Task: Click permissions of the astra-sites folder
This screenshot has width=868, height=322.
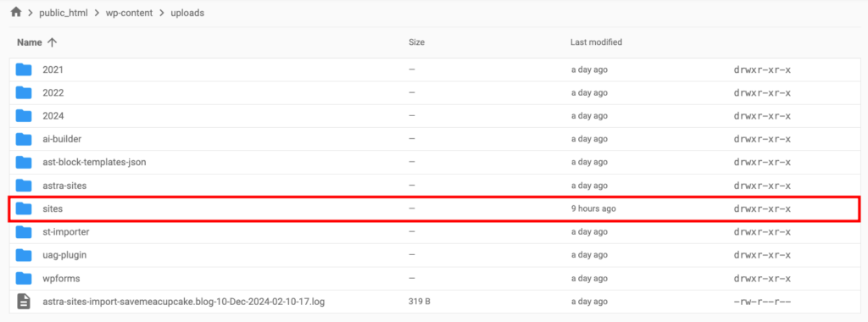Action: 762,186
